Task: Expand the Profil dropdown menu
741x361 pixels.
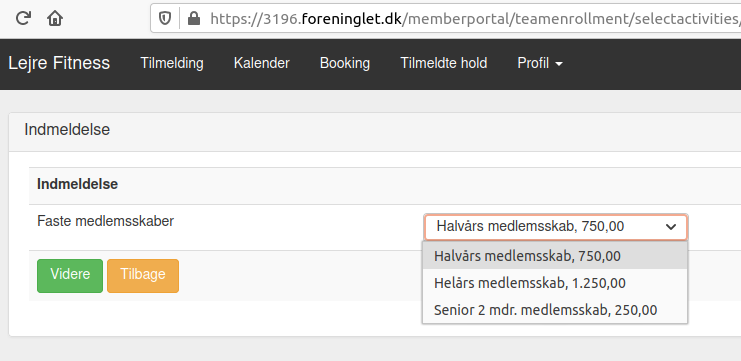Action: [540, 63]
